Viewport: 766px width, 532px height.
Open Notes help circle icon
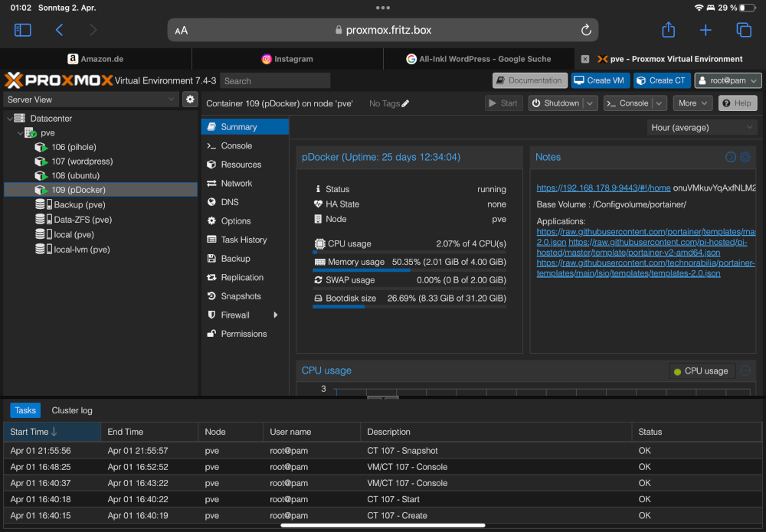click(x=730, y=157)
